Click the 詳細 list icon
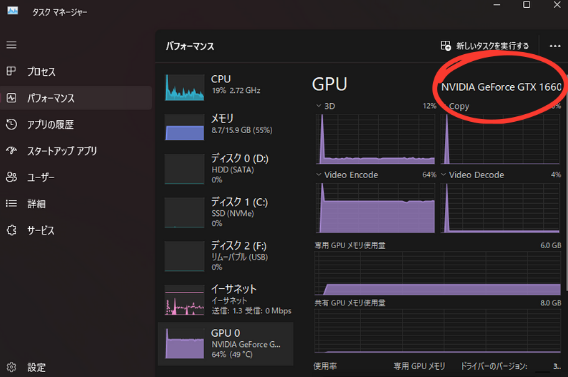This screenshot has height=377, width=568. click(11, 204)
